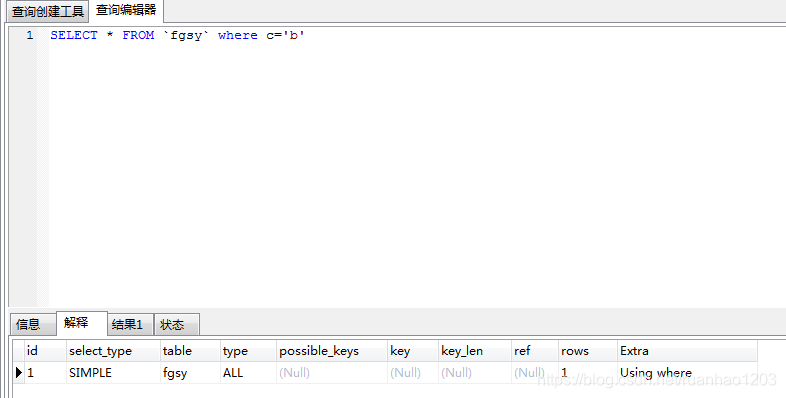Click the Extra column header

pyautogui.click(x=687, y=351)
